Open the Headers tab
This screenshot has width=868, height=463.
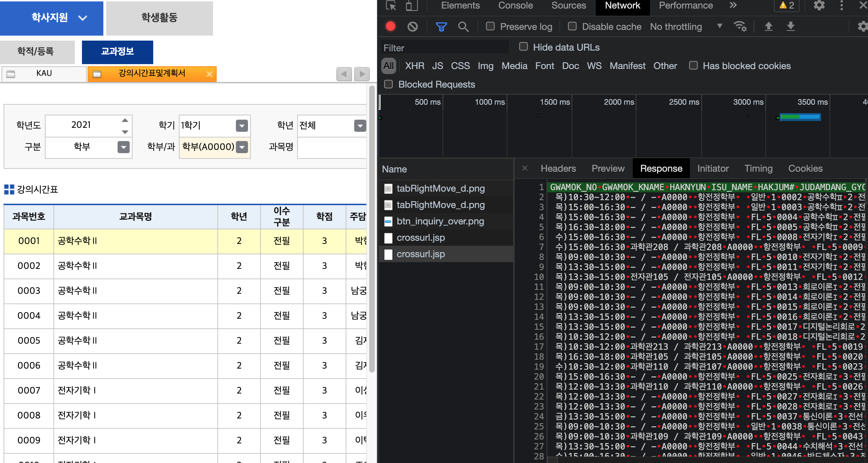point(558,168)
